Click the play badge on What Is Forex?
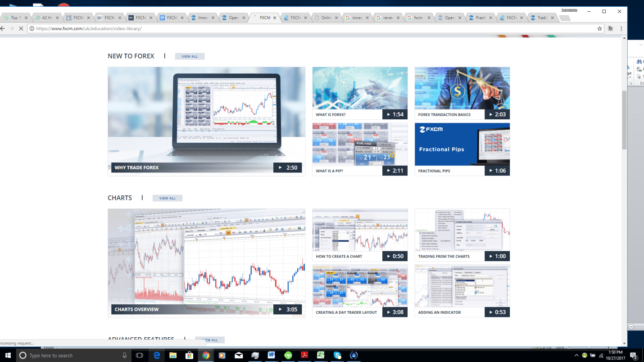 pyautogui.click(x=395, y=114)
